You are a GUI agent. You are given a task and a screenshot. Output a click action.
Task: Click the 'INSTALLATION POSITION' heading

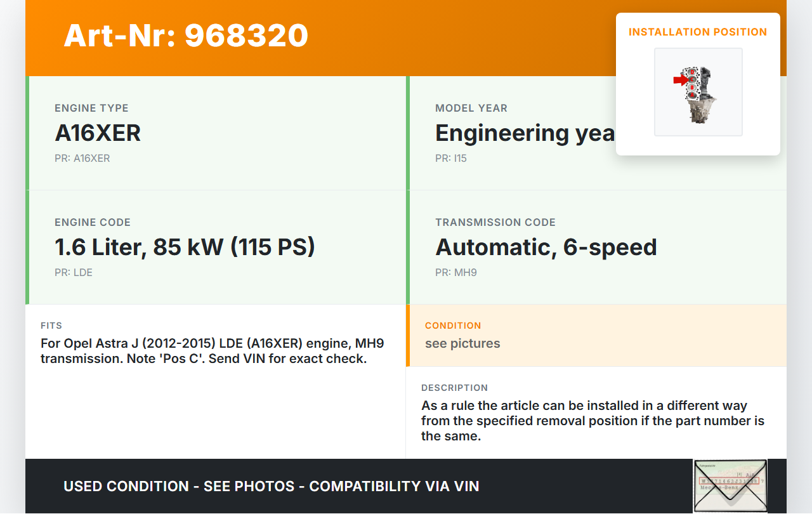[698, 32]
